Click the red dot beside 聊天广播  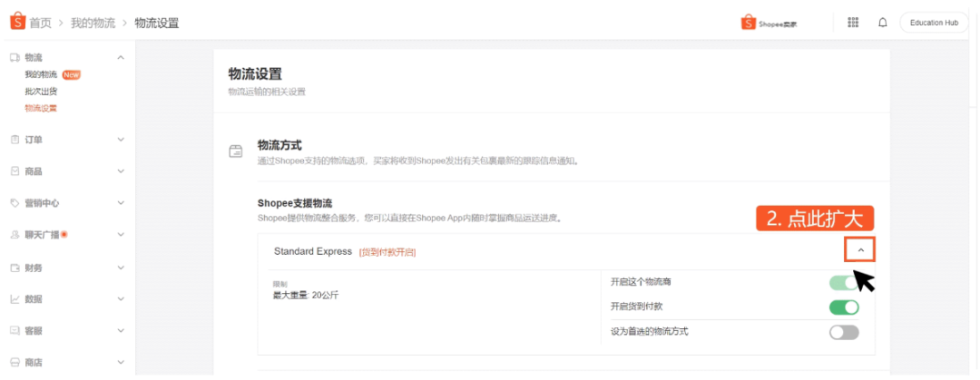[x=64, y=234]
